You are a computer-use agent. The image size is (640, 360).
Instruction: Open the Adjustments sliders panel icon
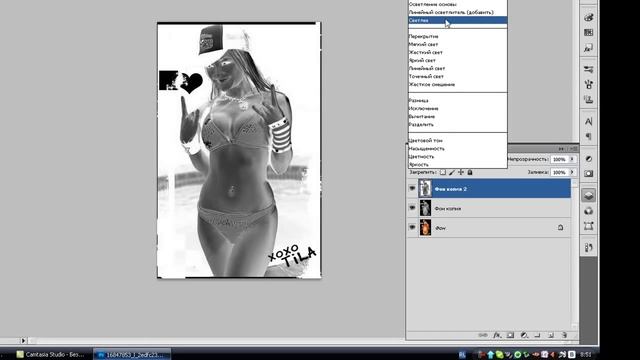pyautogui.click(x=588, y=69)
